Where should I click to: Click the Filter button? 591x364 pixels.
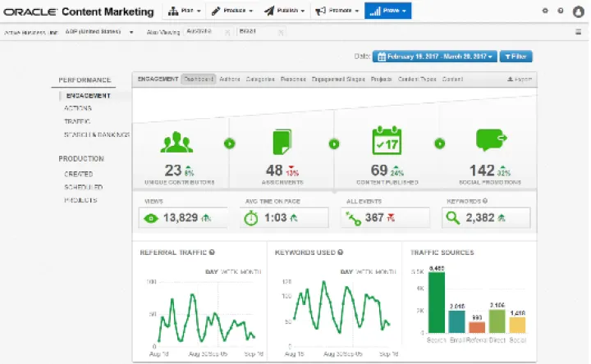tap(516, 57)
